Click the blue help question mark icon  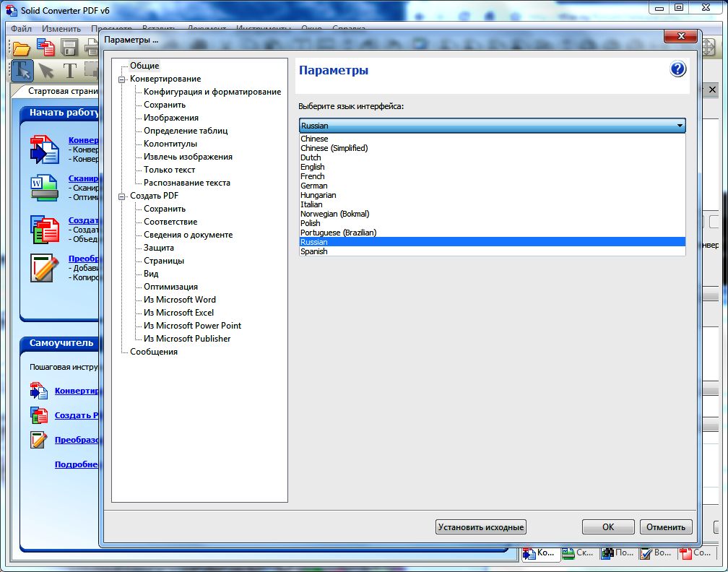(x=677, y=69)
